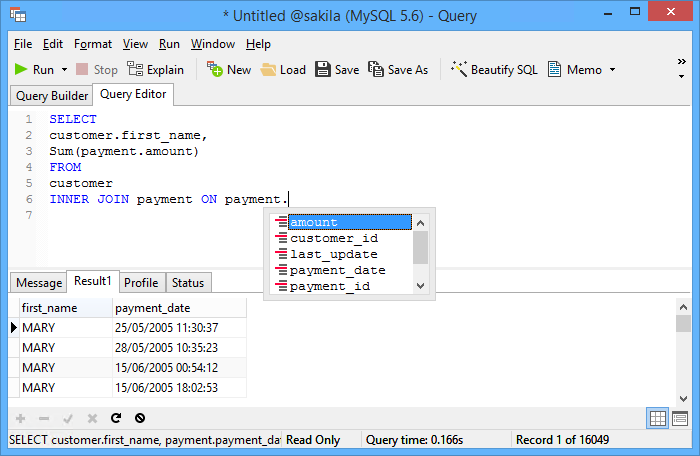700x456 pixels.
Task: Run the query with the green play icon
Action: 34,70
